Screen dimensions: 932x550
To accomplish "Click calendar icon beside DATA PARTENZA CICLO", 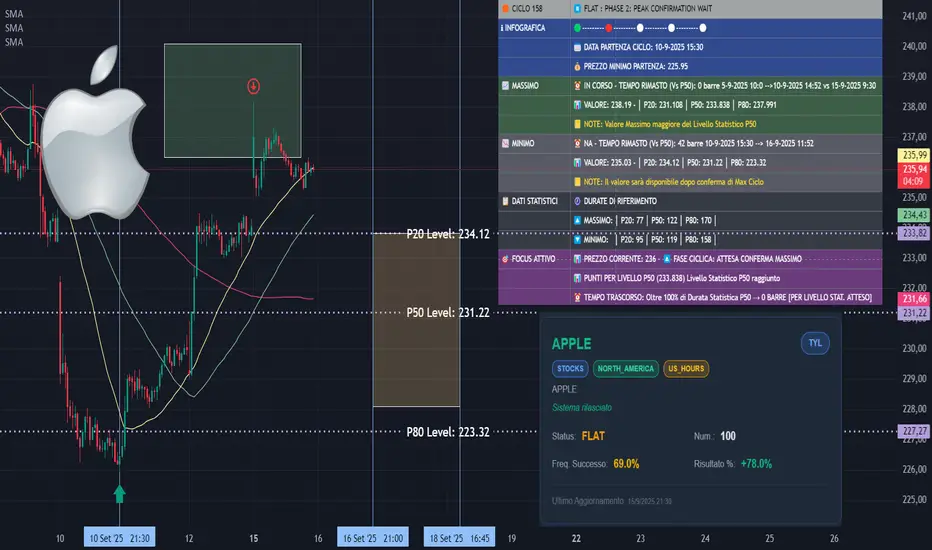I will tap(577, 47).
